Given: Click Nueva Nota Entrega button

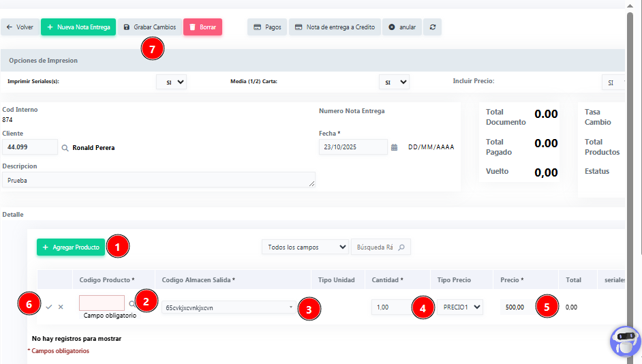Looking at the screenshot, I should pyautogui.click(x=78, y=27).
